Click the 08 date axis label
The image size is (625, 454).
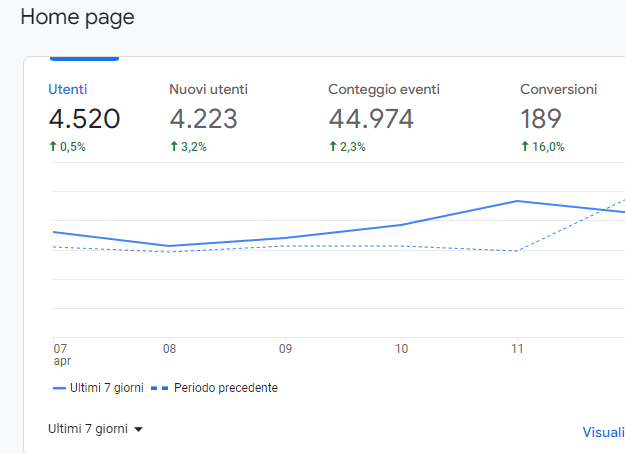(169, 349)
